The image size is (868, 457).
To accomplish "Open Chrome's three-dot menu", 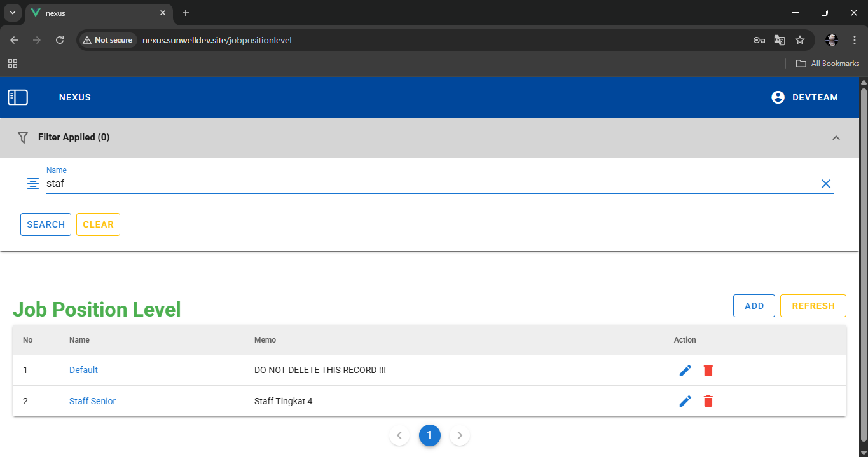I will click(855, 40).
